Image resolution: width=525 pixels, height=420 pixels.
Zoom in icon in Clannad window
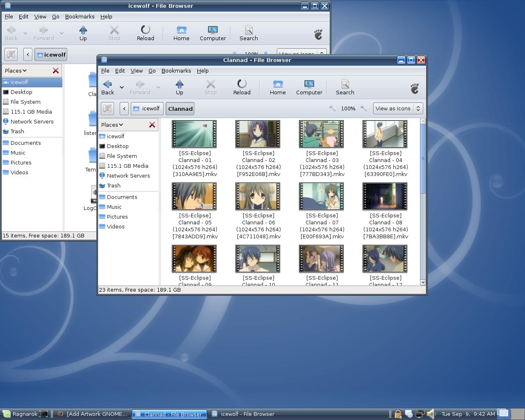click(x=363, y=108)
